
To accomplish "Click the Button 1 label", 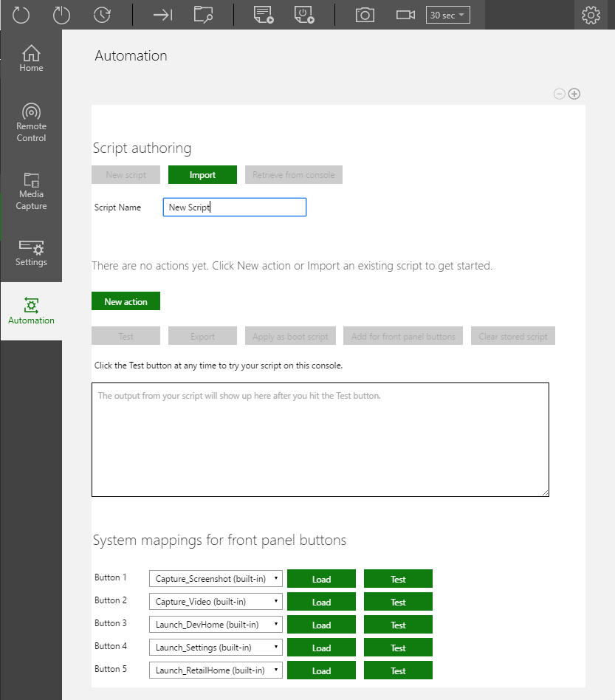I will [110, 577].
